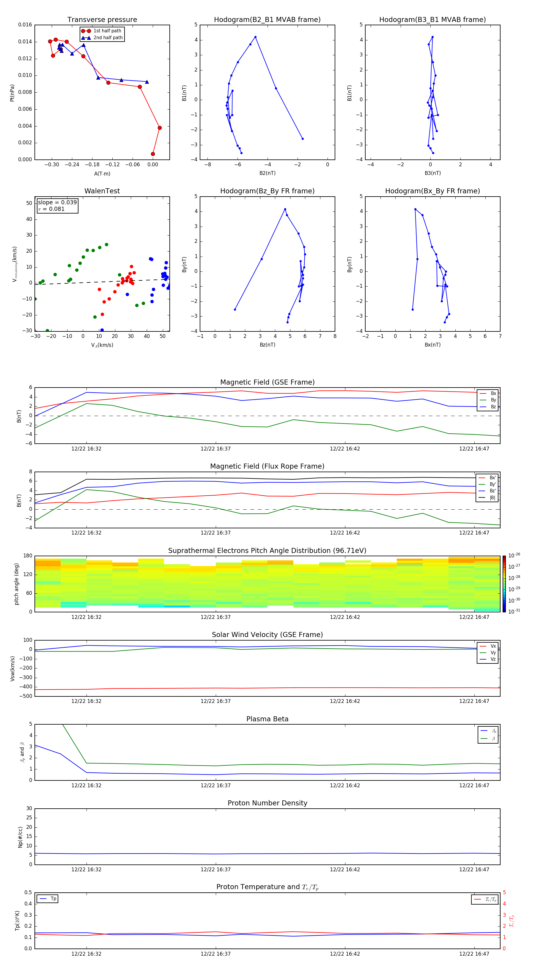Select "Bz" in the GSE magnetic field legend
Viewport: 535px width, 980px height.
pyautogui.click(x=488, y=407)
